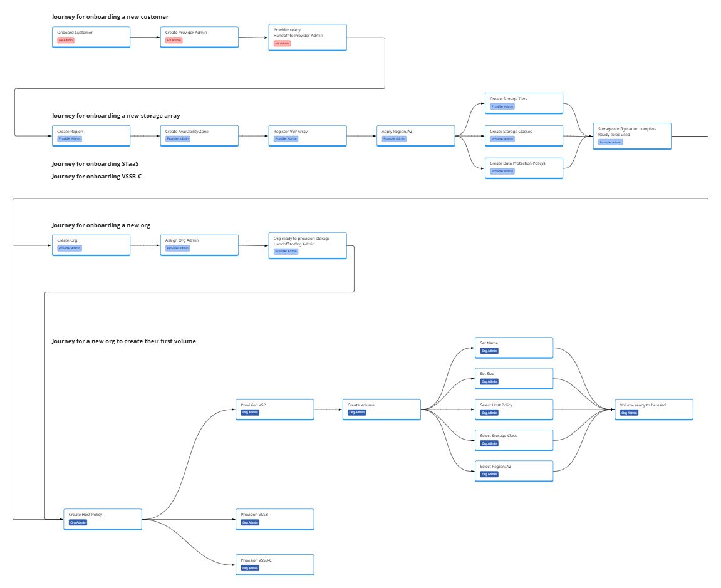Click the Create Data Protection Policys card

pyautogui.click(x=524, y=168)
